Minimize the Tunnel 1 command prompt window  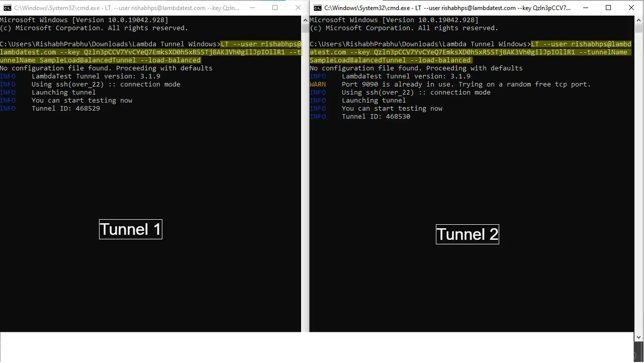click(252, 8)
